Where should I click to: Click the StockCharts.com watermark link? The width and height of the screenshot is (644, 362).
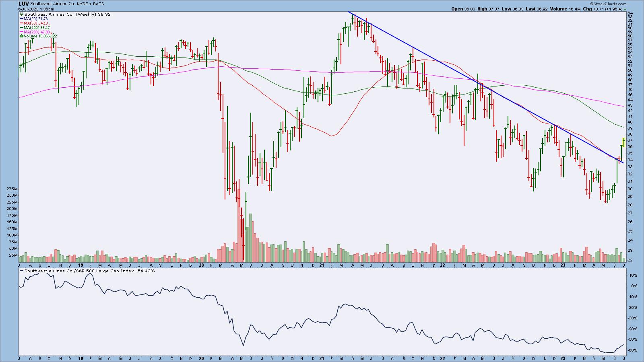pyautogui.click(x=611, y=4)
